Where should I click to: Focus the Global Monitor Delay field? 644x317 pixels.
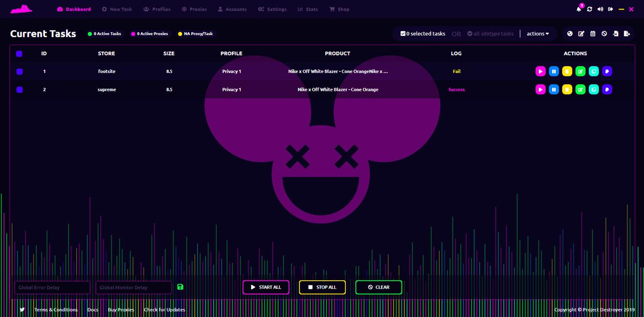134,287
